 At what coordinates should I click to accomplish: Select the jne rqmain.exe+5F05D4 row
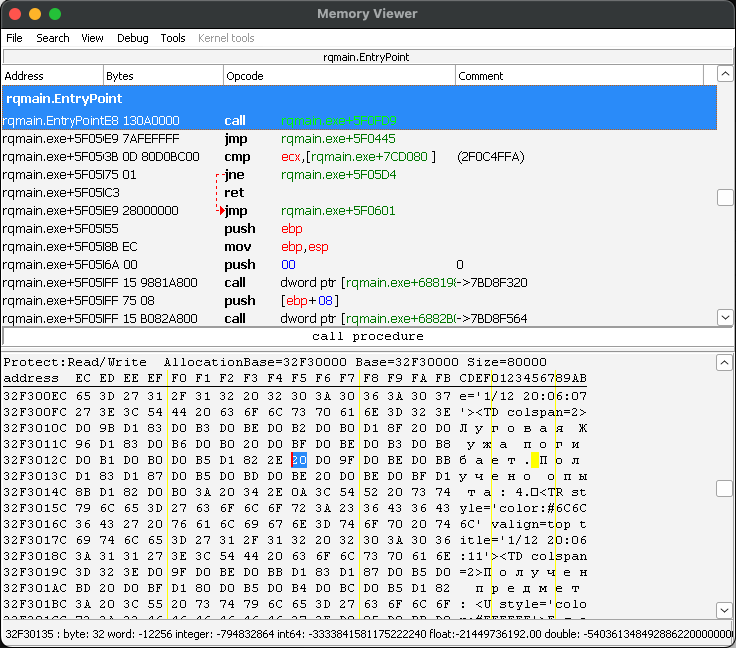point(359,175)
